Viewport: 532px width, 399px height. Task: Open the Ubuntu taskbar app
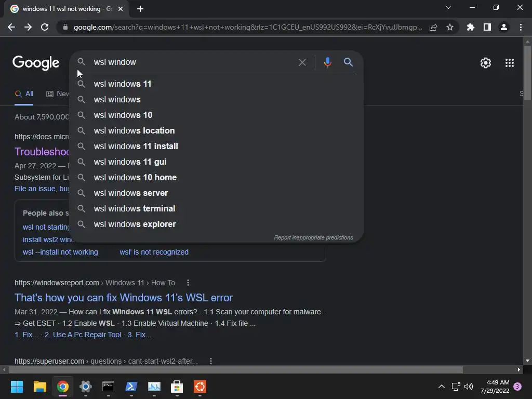click(200, 387)
